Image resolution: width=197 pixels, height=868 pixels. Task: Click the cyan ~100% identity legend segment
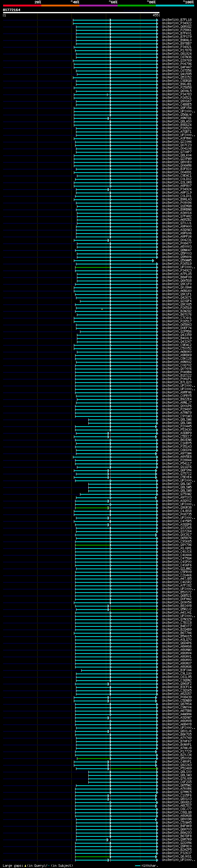(x=175, y=6)
